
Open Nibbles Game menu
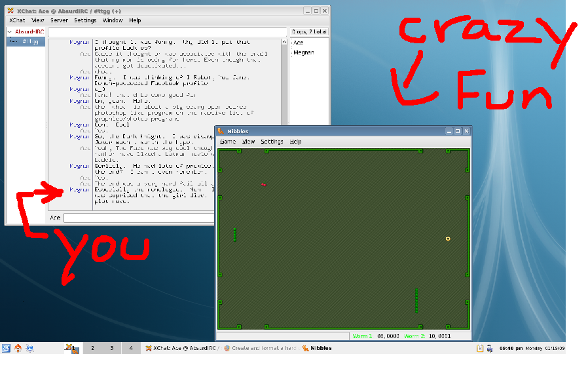click(x=228, y=142)
